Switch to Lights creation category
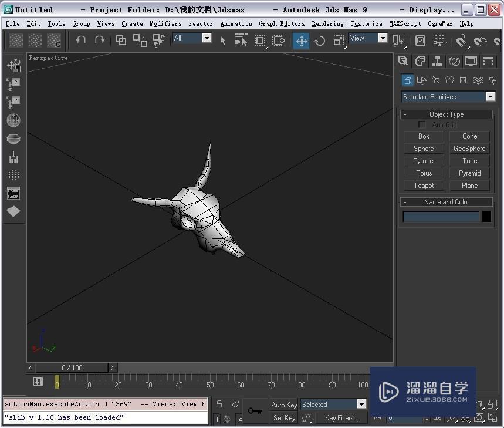Screen dimensions: 504x428 tap(435, 80)
